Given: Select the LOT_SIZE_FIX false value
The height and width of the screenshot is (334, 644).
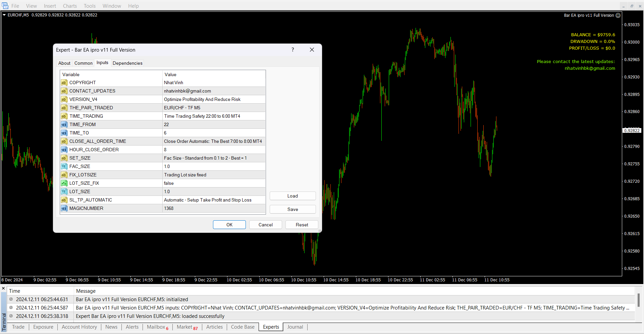Looking at the screenshot, I should [x=214, y=183].
